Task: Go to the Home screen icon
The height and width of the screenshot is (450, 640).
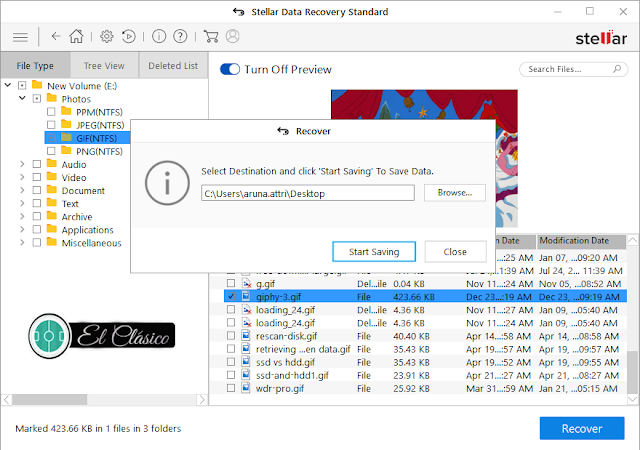Action: click(76, 36)
